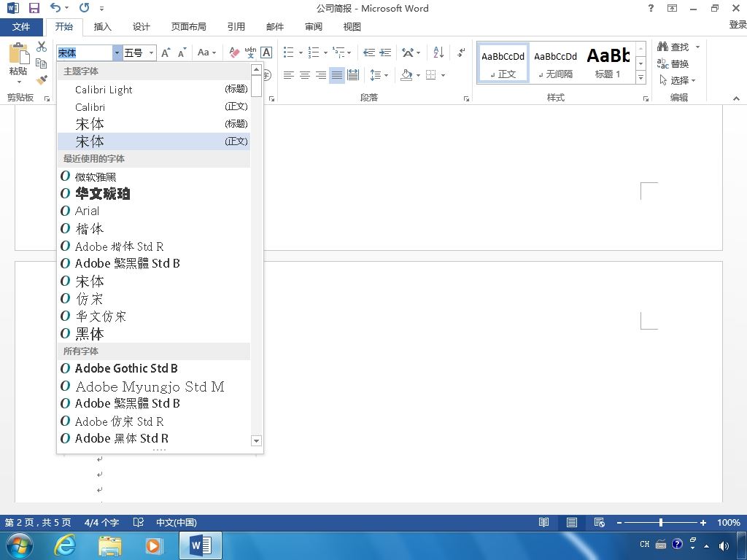
Task: Expand the styles gallery with the More arrow
Action: 641,77
